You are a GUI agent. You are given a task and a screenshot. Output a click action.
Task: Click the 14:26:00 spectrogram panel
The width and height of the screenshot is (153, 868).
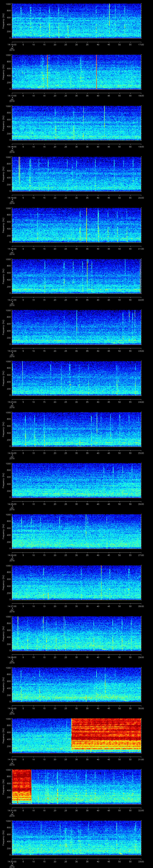coord(76,532)
